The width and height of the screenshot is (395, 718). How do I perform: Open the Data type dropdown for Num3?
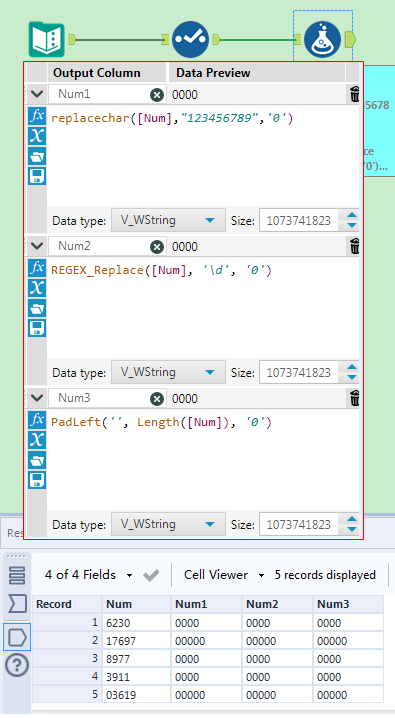point(168,524)
